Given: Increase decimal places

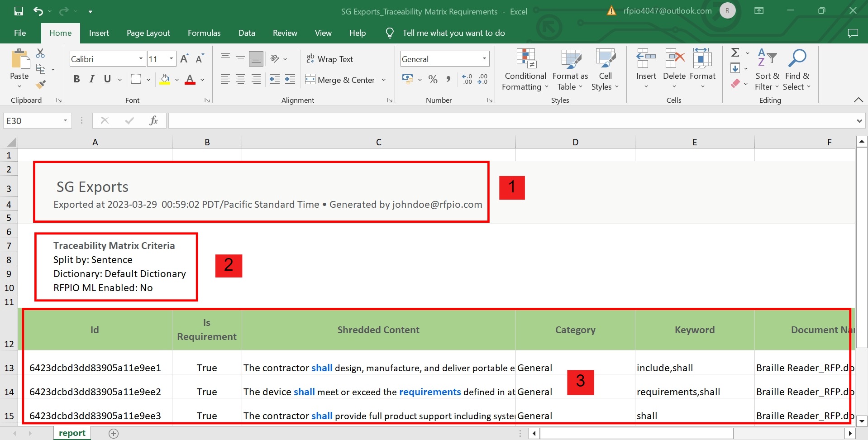Looking at the screenshot, I should tap(467, 79).
